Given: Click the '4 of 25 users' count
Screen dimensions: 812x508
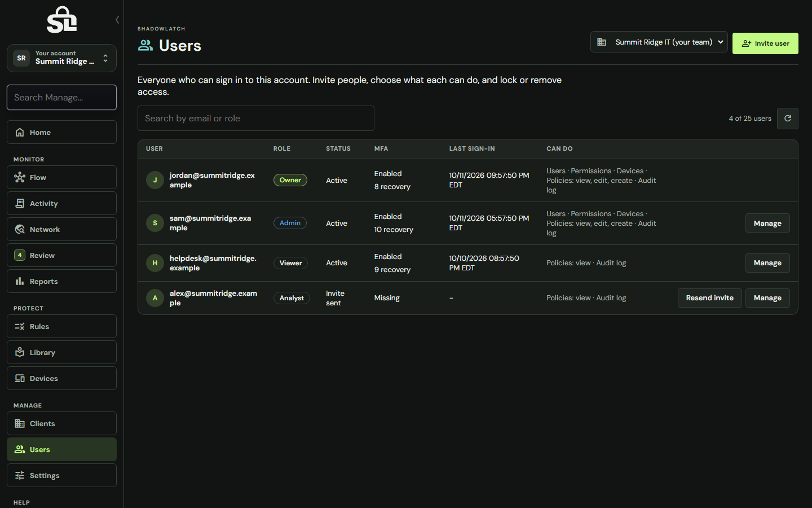Looking at the screenshot, I should point(750,119).
